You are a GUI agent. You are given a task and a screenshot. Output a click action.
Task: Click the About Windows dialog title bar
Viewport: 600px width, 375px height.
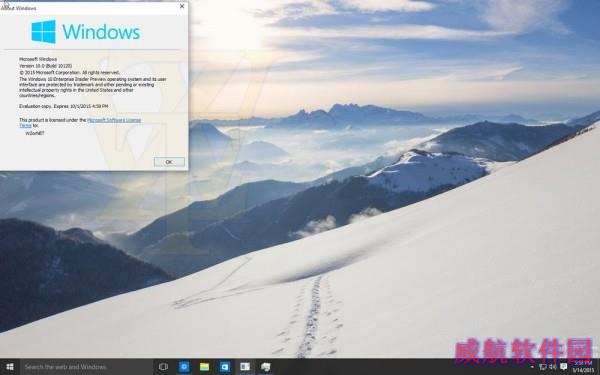pyautogui.click(x=92, y=7)
